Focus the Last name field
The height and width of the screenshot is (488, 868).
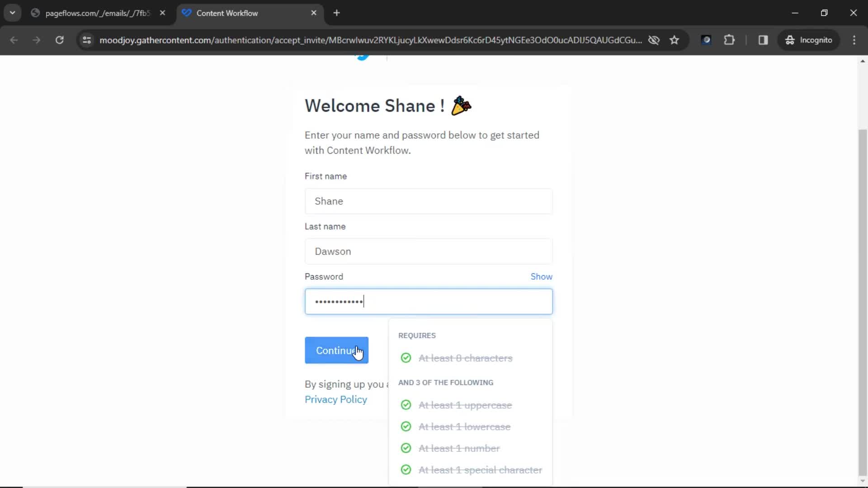tap(429, 251)
